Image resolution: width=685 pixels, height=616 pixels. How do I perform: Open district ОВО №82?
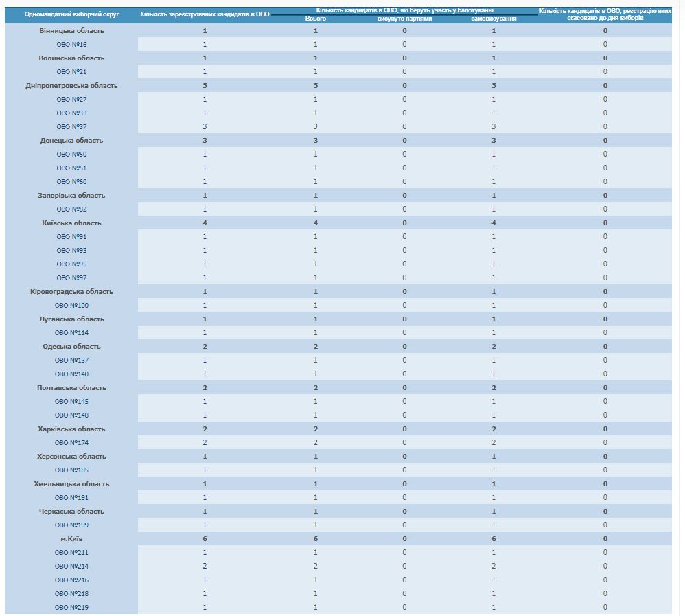click(71, 209)
